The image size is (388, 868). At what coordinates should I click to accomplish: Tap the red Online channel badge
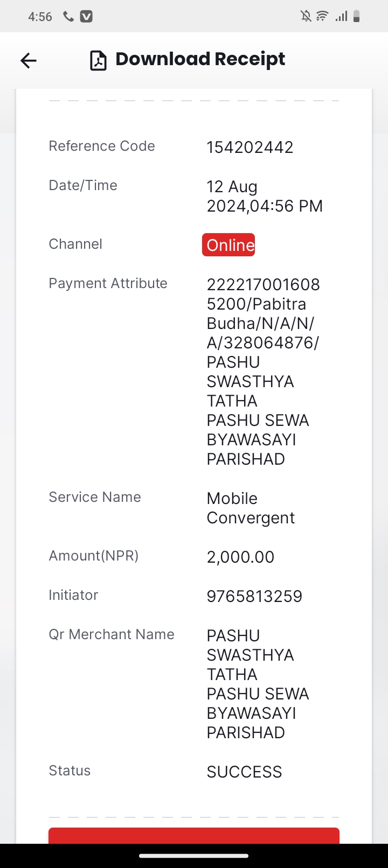click(228, 245)
